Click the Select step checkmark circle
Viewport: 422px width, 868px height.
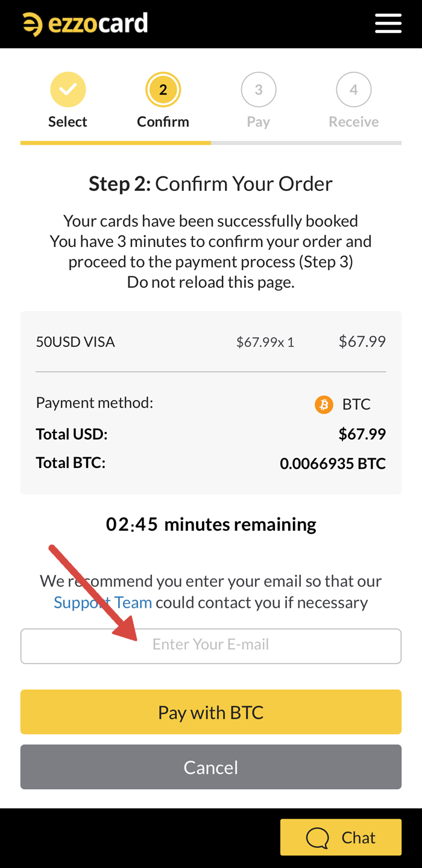click(x=68, y=90)
